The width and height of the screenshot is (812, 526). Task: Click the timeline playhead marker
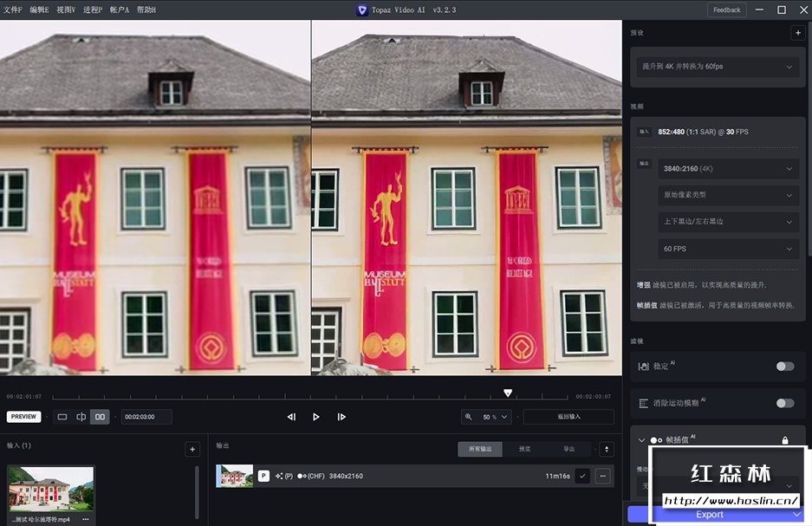tap(508, 393)
